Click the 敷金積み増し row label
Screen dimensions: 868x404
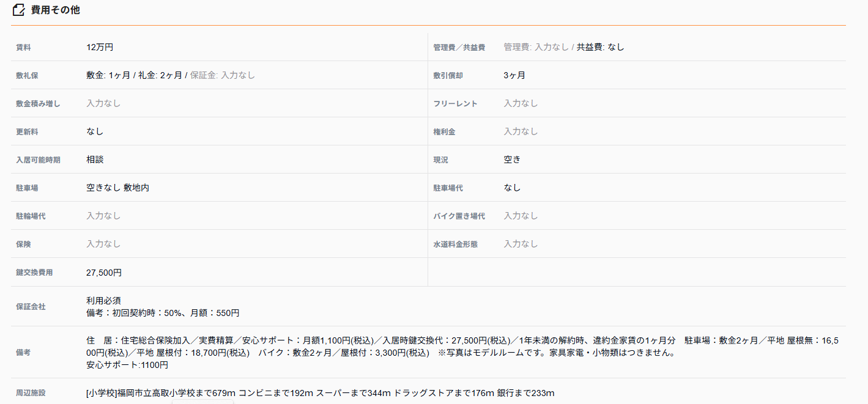38,104
